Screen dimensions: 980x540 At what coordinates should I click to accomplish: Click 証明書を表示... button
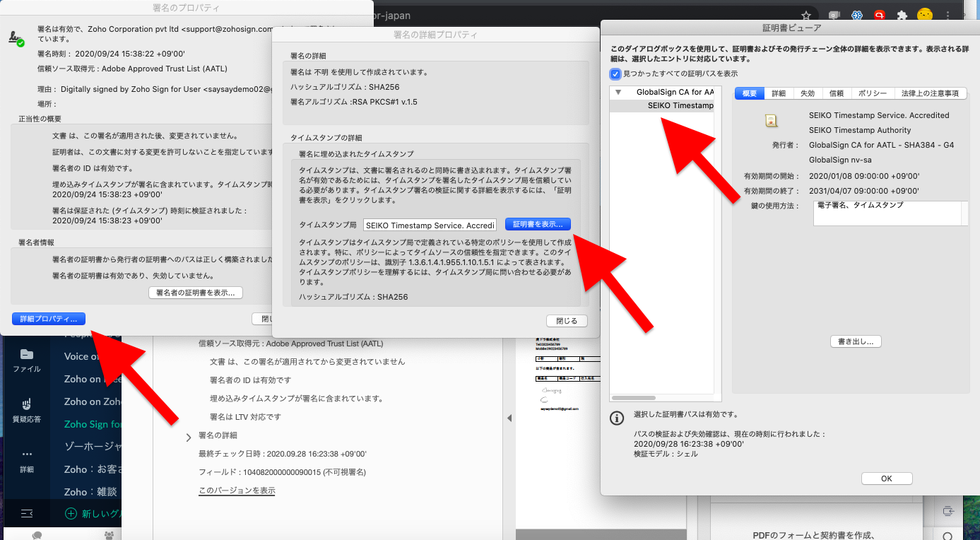pos(538,224)
